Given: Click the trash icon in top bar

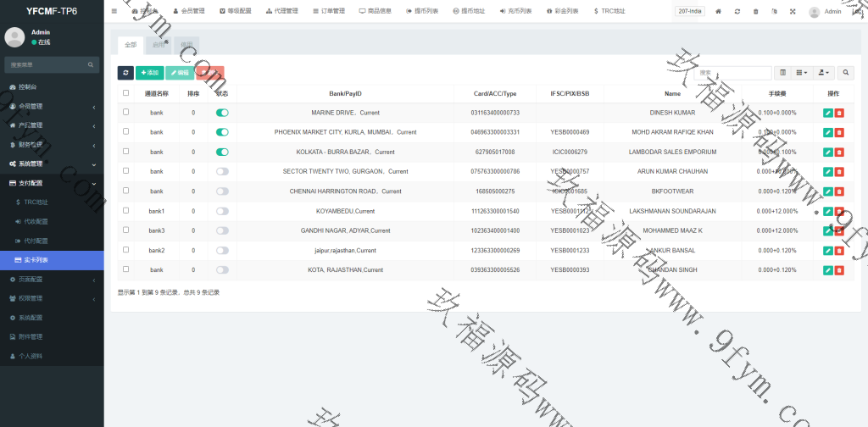Looking at the screenshot, I should [x=755, y=12].
